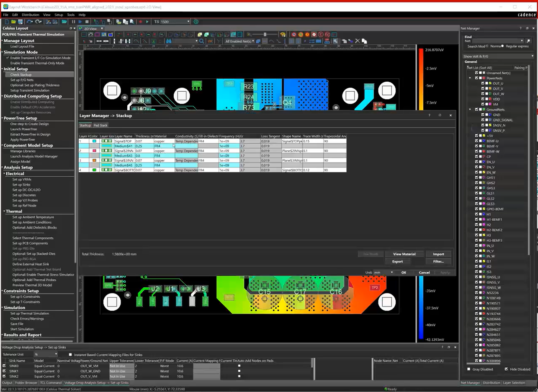Click Set up P/G Nets link
Viewport: 538px width, 392px height.
tap(22, 80)
